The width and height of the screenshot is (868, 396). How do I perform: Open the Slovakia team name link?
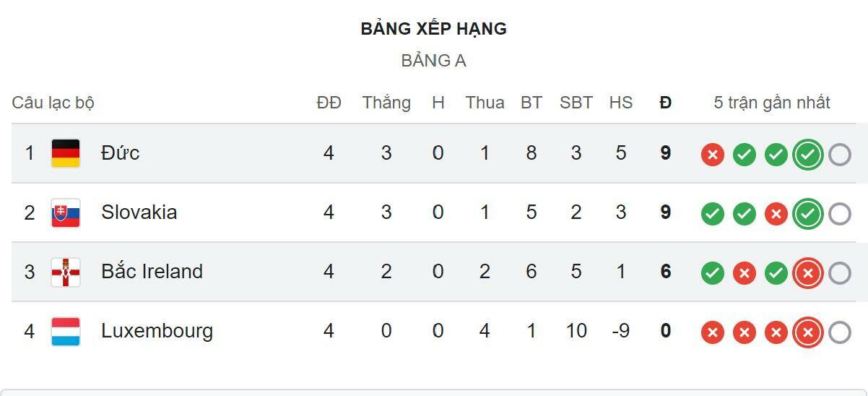click(139, 212)
